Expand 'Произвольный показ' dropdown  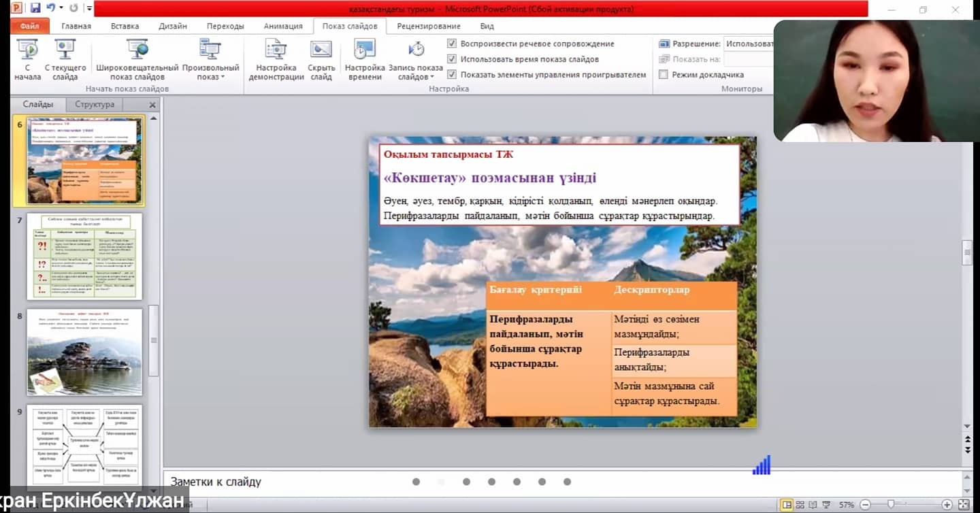coord(210,77)
